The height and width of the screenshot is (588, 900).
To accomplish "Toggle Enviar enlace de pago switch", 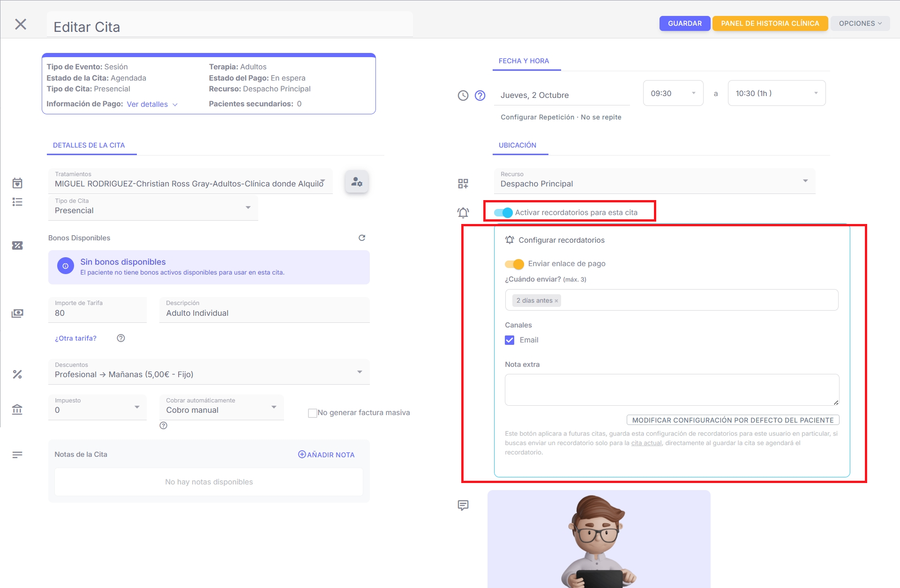I will 514,264.
